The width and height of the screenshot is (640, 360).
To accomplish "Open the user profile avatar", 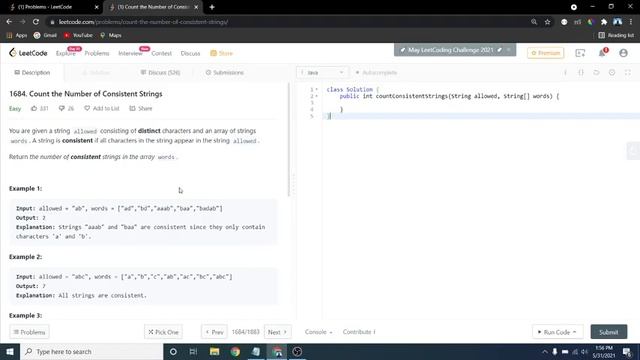I will (x=623, y=53).
